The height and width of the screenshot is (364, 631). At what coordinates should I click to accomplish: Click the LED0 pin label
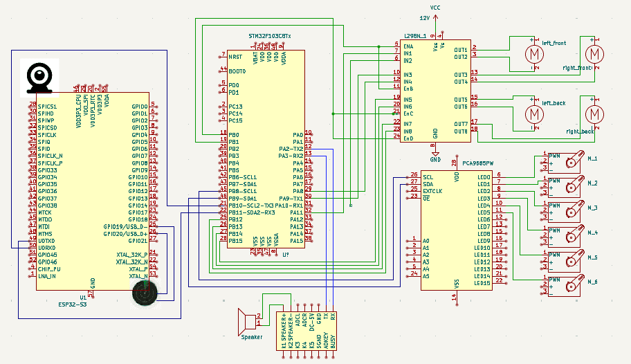[x=484, y=177]
